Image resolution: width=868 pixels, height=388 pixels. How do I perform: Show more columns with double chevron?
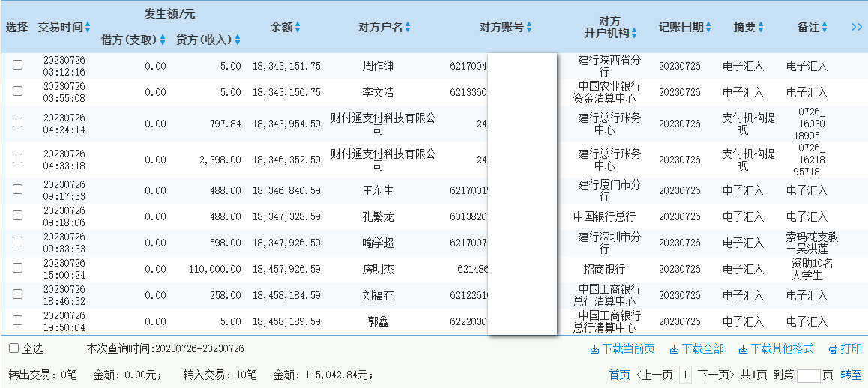point(856,27)
